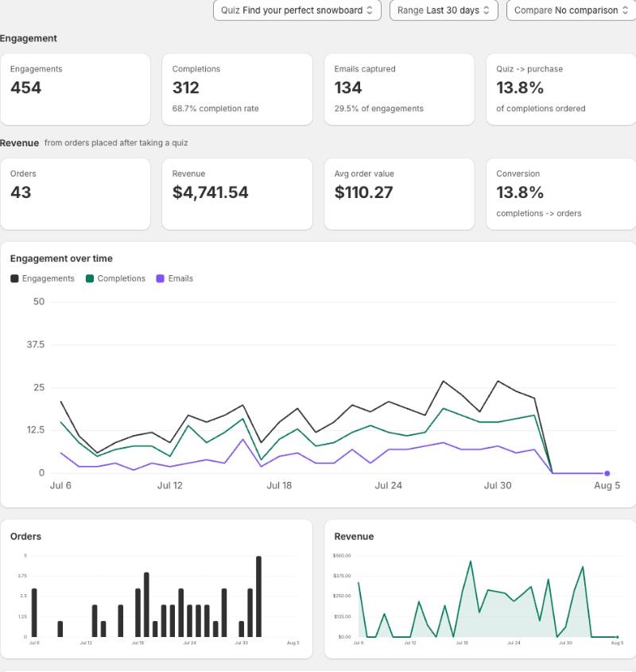The width and height of the screenshot is (636, 672).
Task: Open the Range Last 30 days dropdown
Action: pyautogui.click(x=444, y=10)
